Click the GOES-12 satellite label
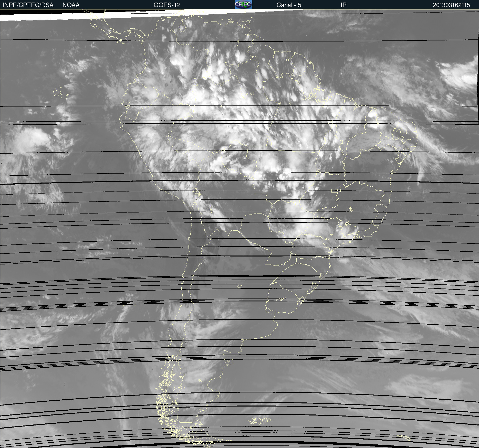Viewport: 479px width, 448px height. 167,5
